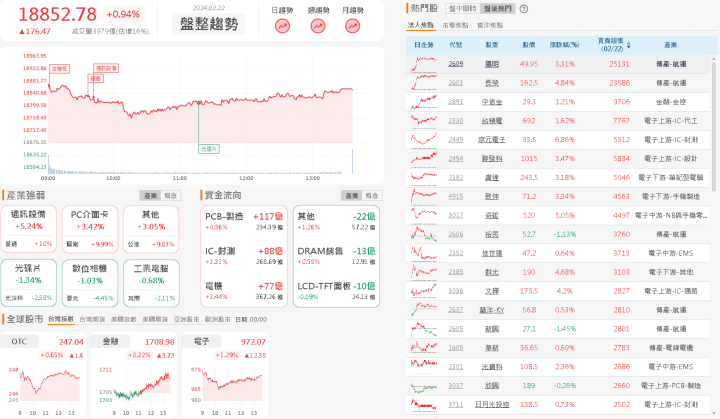The image size is (720, 419).
Task: Open the 市場焦點 tab
Action: click(455, 25)
